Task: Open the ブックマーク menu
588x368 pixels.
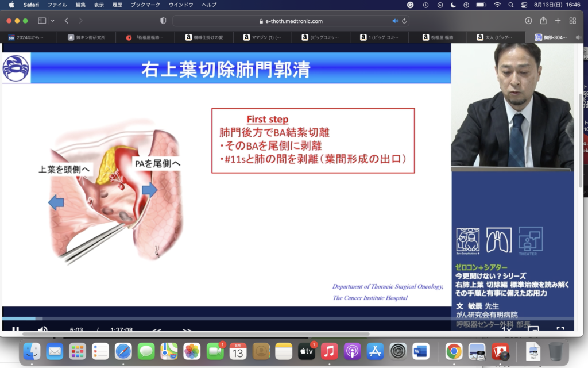Action: (146, 5)
